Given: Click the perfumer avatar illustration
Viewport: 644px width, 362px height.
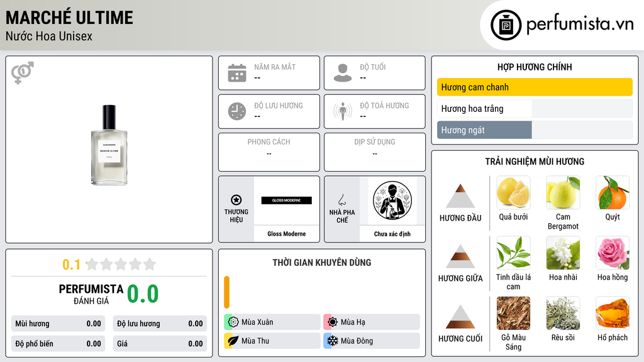Looking at the screenshot, I should point(392,200).
